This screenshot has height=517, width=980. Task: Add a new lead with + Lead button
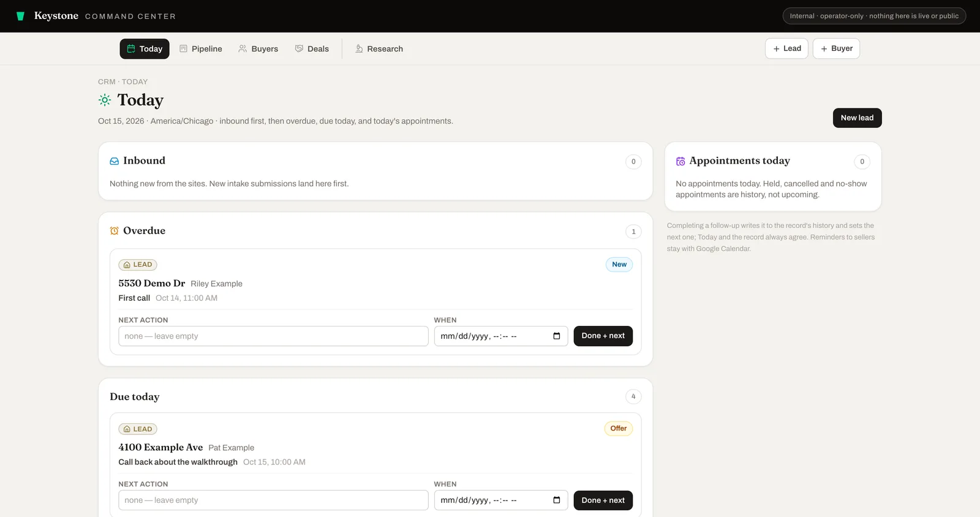(x=786, y=48)
